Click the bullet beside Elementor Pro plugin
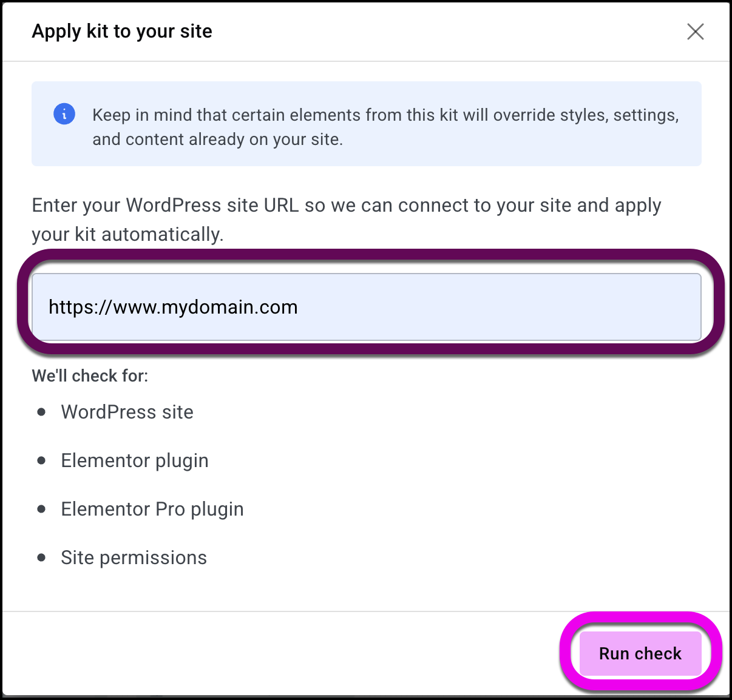 click(x=41, y=509)
